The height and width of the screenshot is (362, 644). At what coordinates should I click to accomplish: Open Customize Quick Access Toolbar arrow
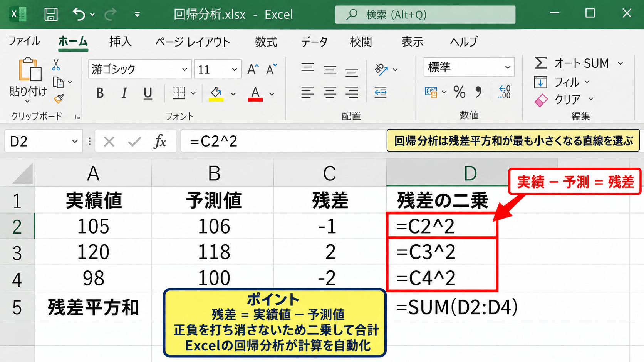point(137,15)
